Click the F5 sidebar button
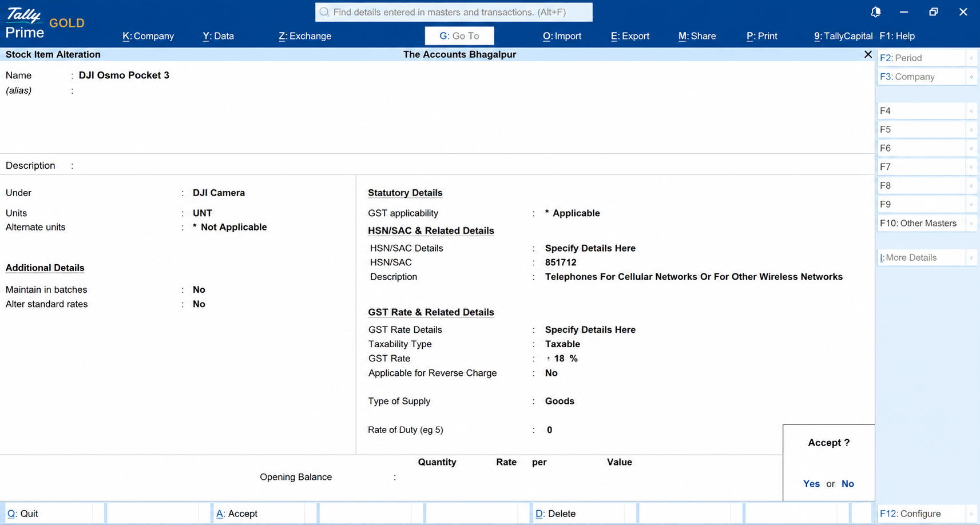The height and width of the screenshot is (525, 980). pyautogui.click(x=921, y=130)
